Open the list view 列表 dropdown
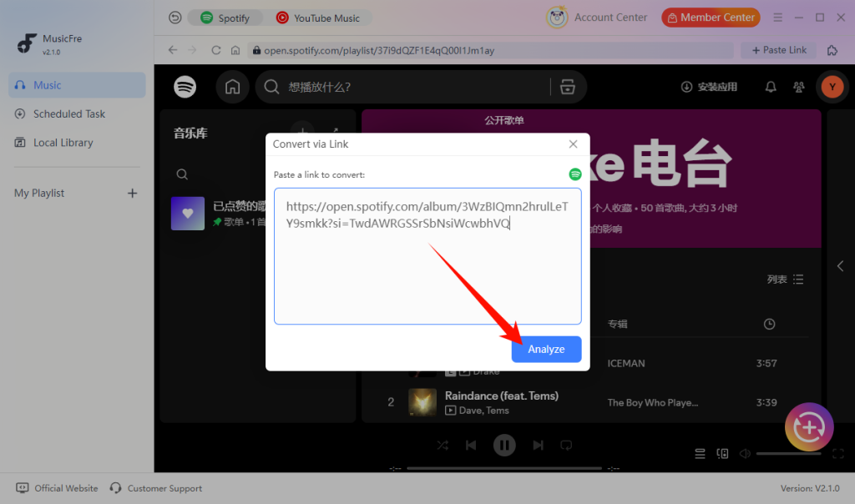 785,280
